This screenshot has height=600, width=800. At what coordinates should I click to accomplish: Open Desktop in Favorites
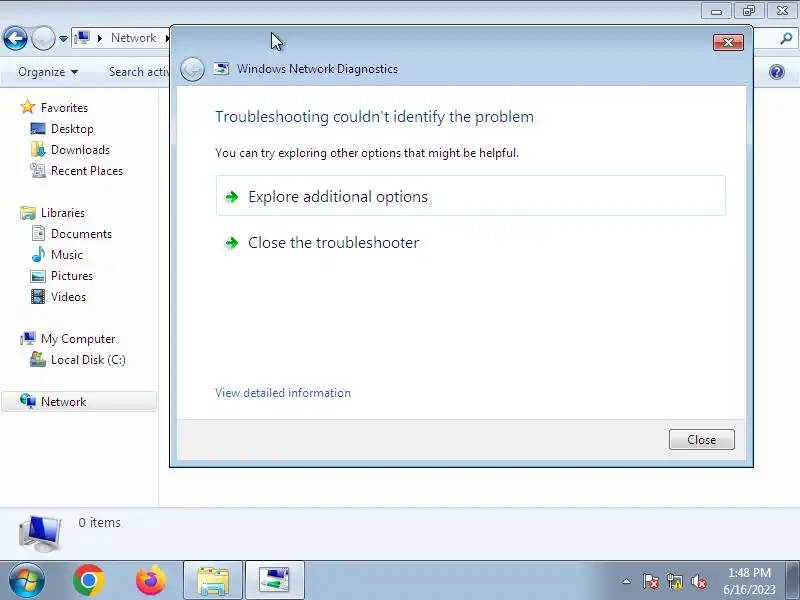[72, 129]
